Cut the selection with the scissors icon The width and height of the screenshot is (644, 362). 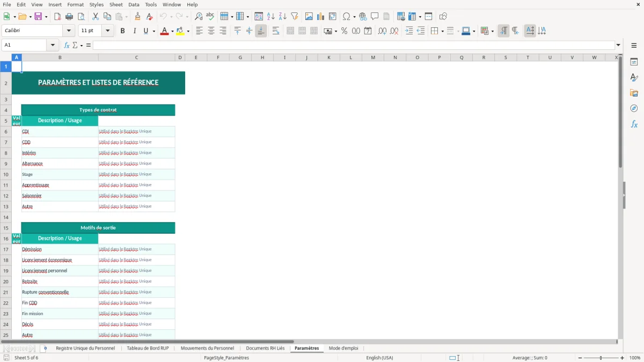coord(96,17)
